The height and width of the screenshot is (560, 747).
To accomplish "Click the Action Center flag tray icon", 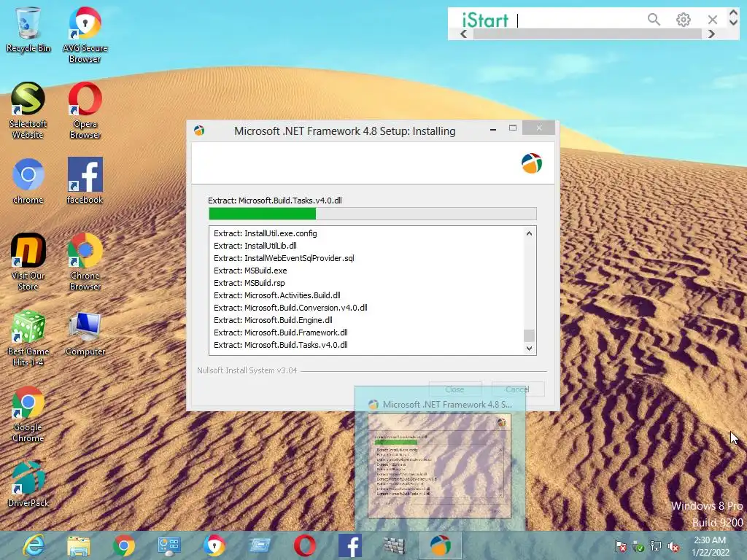I will (x=620, y=547).
